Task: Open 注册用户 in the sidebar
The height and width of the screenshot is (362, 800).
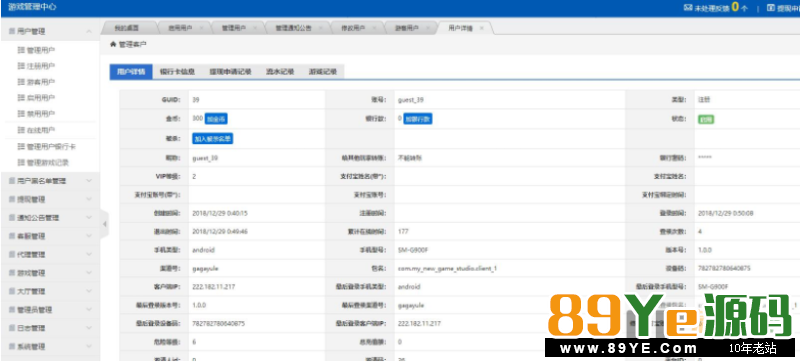Action: (41, 66)
